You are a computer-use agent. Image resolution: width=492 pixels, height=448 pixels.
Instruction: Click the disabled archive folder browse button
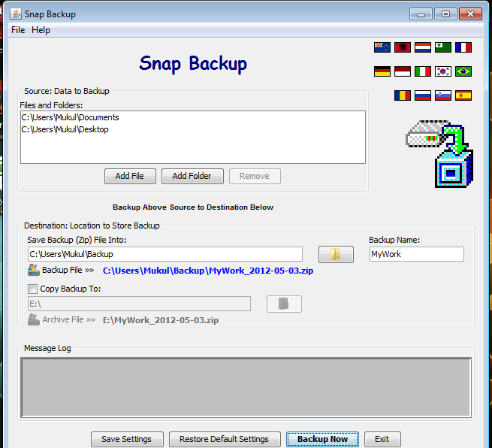(284, 304)
